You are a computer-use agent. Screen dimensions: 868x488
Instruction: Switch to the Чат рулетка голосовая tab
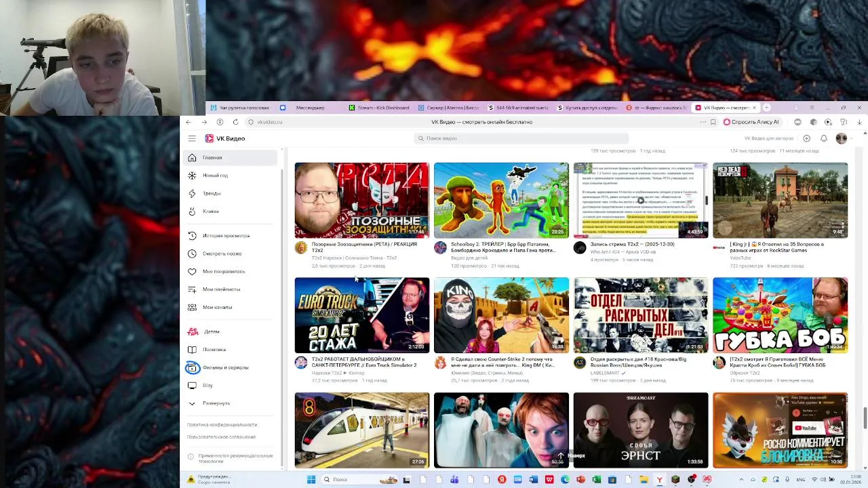[241, 108]
